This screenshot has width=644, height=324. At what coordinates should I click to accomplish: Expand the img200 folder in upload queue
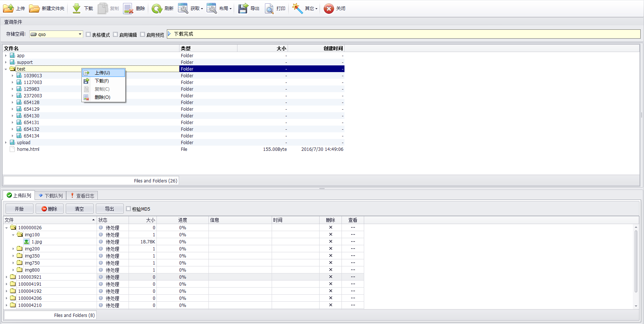13,249
